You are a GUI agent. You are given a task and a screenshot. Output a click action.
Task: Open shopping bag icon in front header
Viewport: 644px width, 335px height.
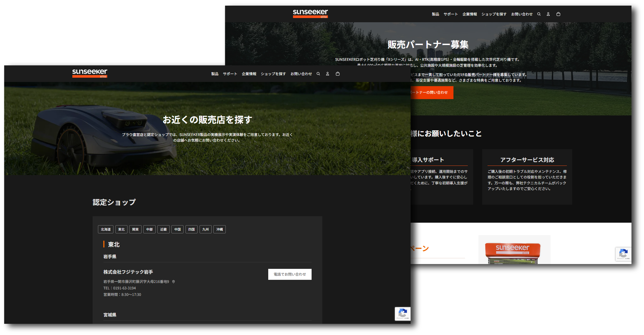pos(337,74)
